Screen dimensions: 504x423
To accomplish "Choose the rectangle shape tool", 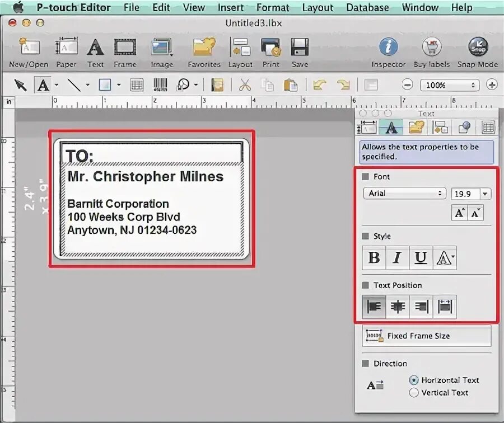I will click(105, 85).
